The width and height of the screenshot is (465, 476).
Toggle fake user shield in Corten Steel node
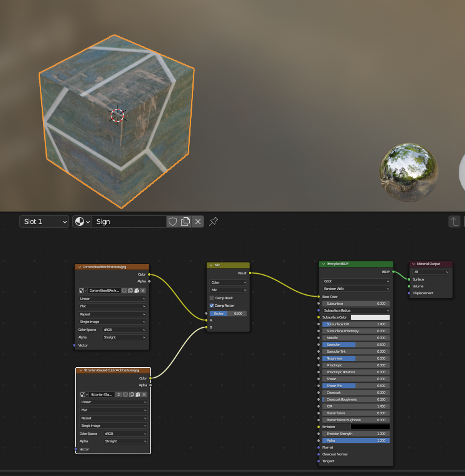tap(124, 291)
